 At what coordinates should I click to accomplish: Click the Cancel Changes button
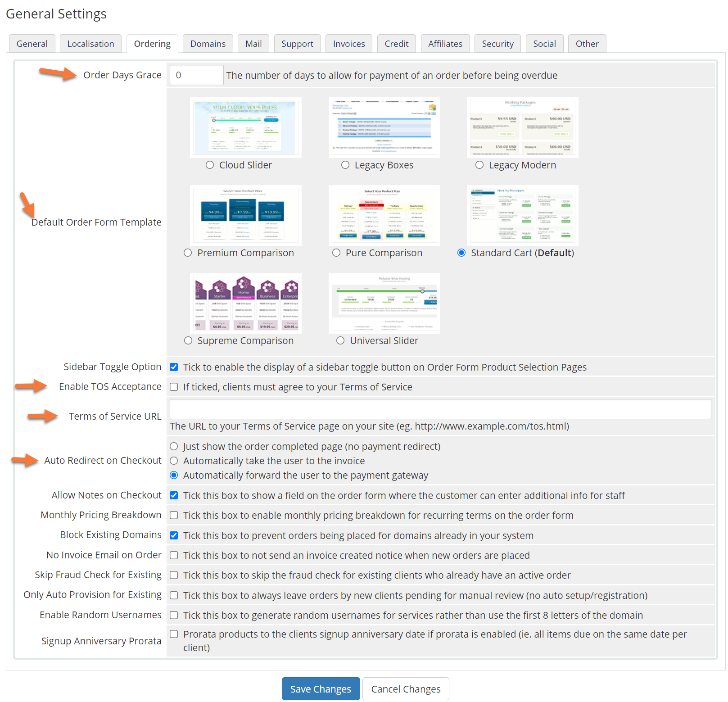(x=406, y=689)
